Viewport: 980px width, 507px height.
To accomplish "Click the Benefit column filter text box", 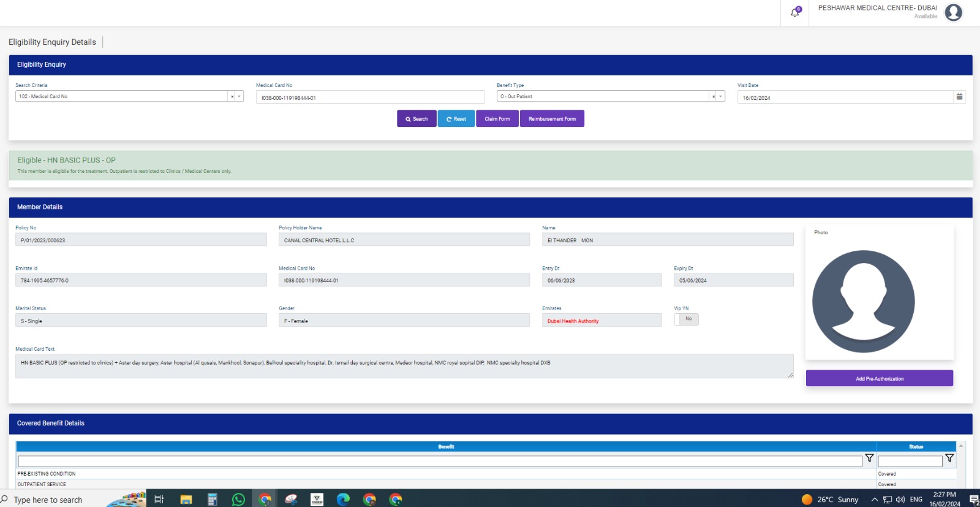I will point(440,461).
